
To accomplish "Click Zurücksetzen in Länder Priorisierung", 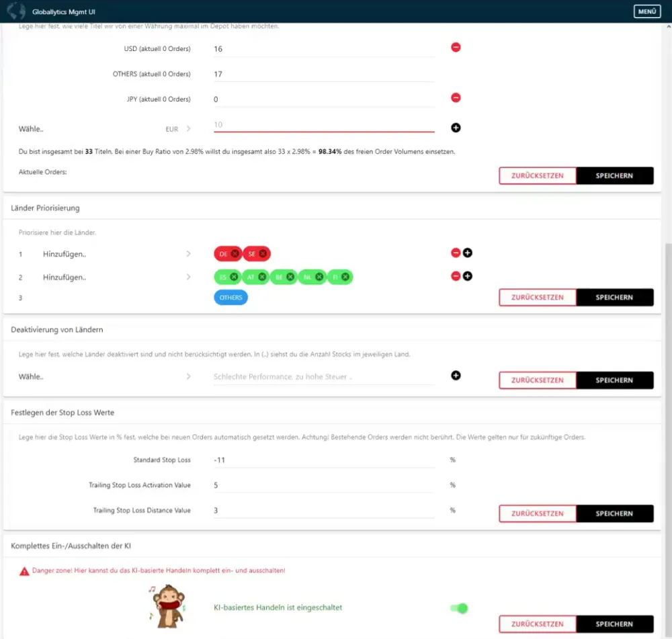I will [538, 298].
